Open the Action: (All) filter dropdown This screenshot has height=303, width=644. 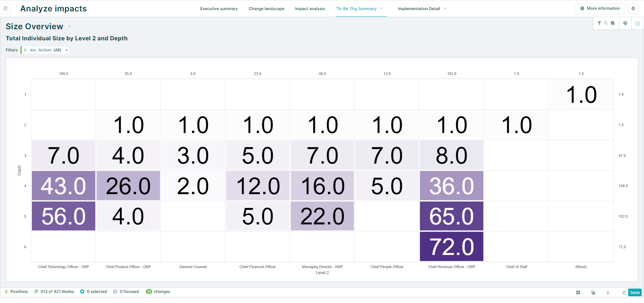click(x=50, y=50)
